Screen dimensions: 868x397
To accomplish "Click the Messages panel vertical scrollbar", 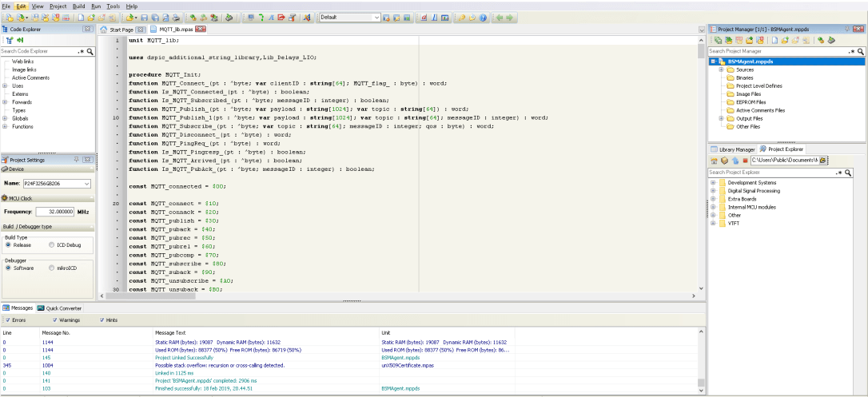I will 702,360.
